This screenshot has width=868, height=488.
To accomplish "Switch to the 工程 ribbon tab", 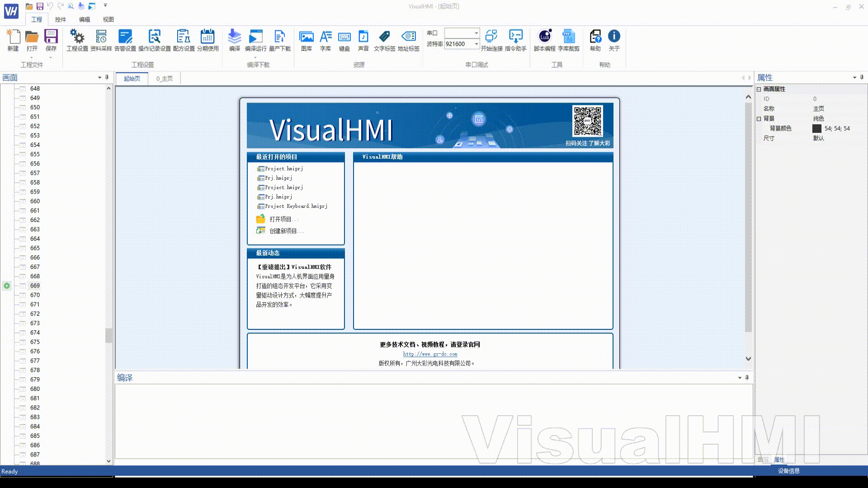I will pos(37,19).
